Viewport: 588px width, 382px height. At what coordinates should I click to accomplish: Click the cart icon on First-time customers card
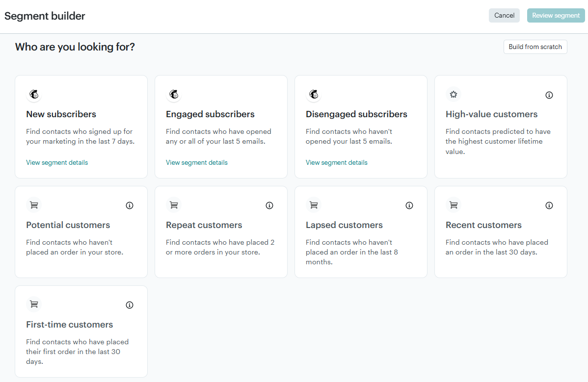34,305
